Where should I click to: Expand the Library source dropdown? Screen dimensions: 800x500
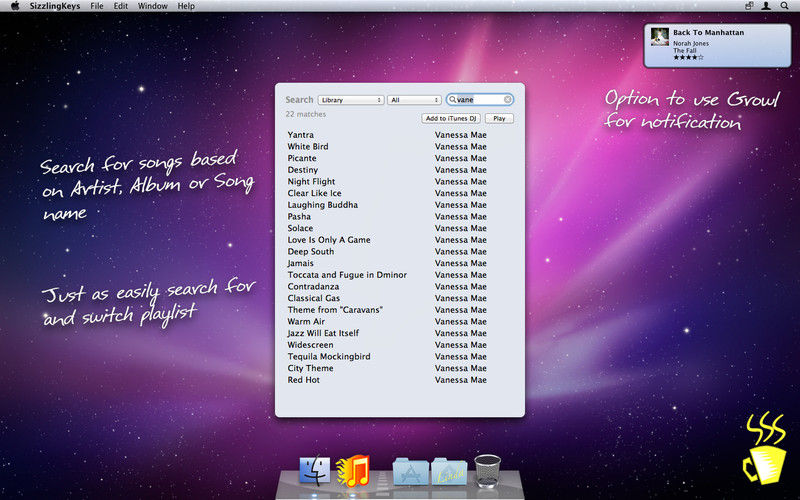(351, 100)
